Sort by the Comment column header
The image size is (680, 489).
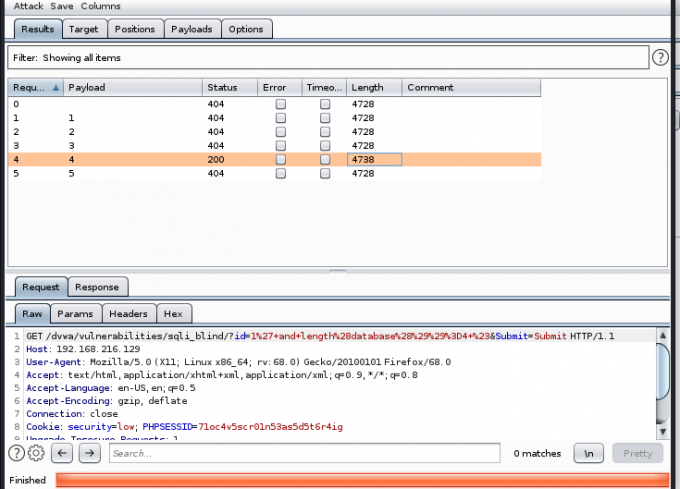(471, 88)
